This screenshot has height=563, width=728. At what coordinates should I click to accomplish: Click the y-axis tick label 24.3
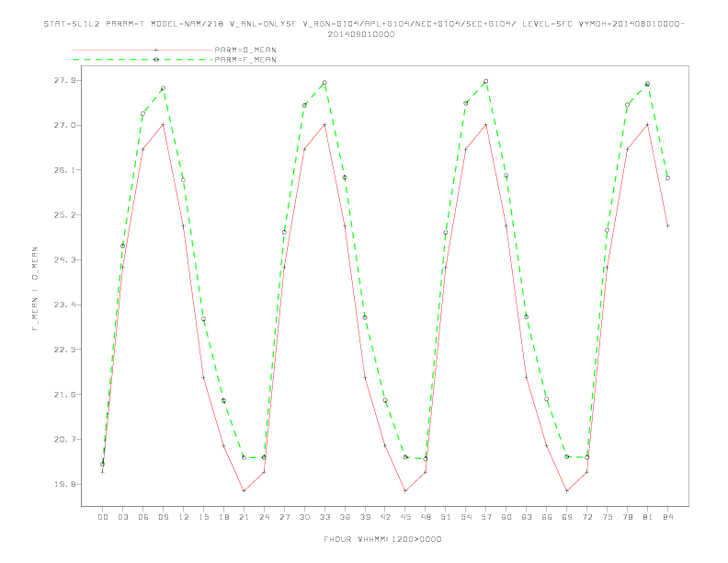(x=64, y=259)
